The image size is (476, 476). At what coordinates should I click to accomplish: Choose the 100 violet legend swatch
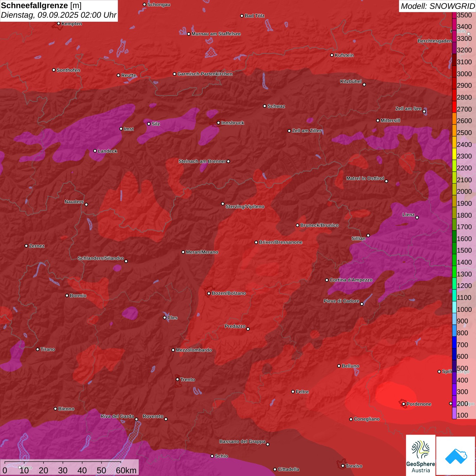pyautogui.click(x=454, y=413)
